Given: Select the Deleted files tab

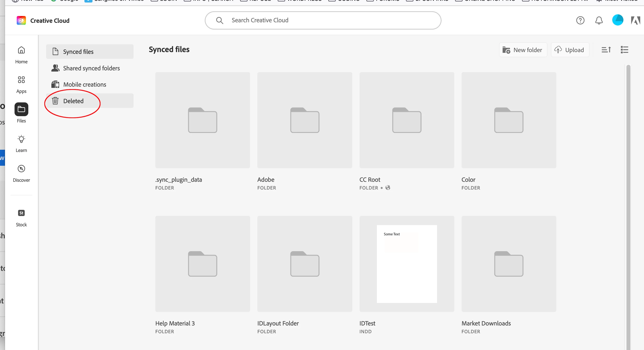Looking at the screenshot, I should [x=73, y=101].
